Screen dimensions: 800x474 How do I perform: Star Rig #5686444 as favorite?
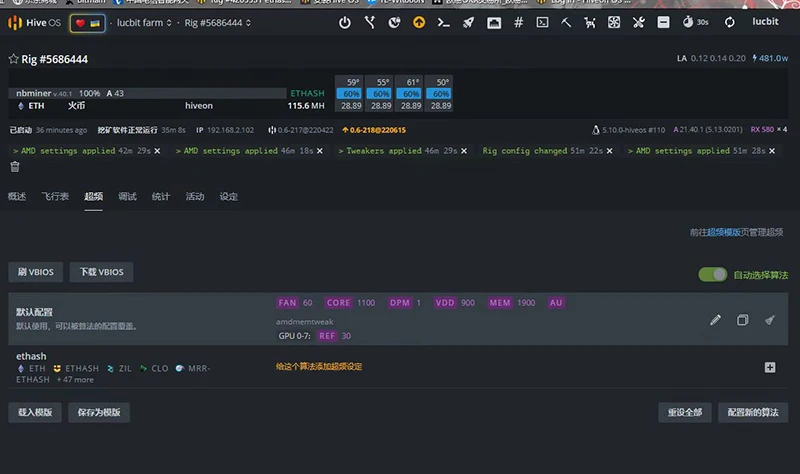14,60
